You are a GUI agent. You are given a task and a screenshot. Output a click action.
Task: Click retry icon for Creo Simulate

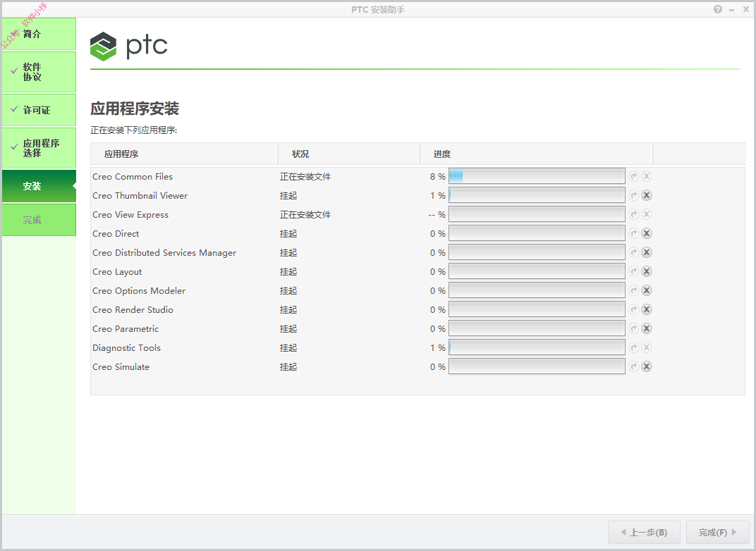pos(634,366)
